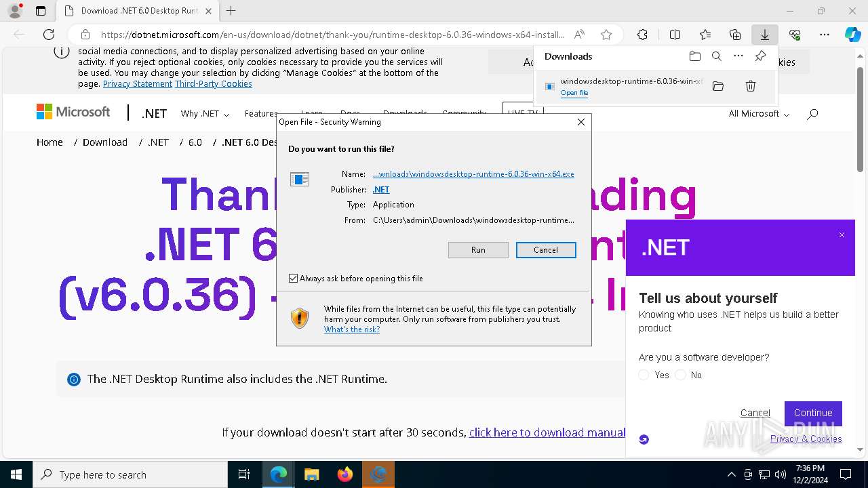
Task: Toggle the Split screen icon
Action: (x=675, y=35)
